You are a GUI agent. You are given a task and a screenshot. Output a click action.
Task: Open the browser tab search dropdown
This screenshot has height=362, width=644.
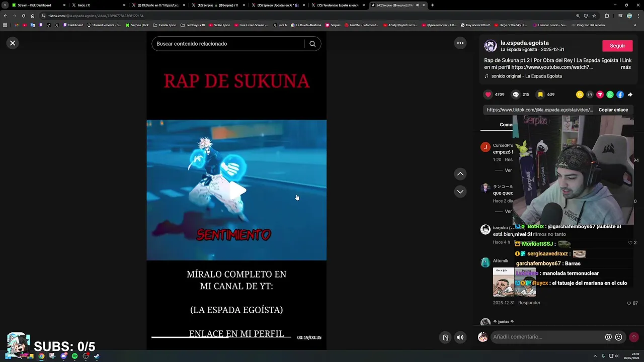click(x=5, y=5)
